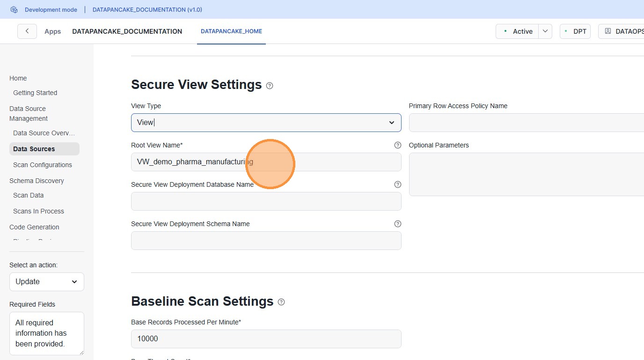Click the Optional Parameters text area
The height and width of the screenshot is (360, 644).
click(526, 174)
